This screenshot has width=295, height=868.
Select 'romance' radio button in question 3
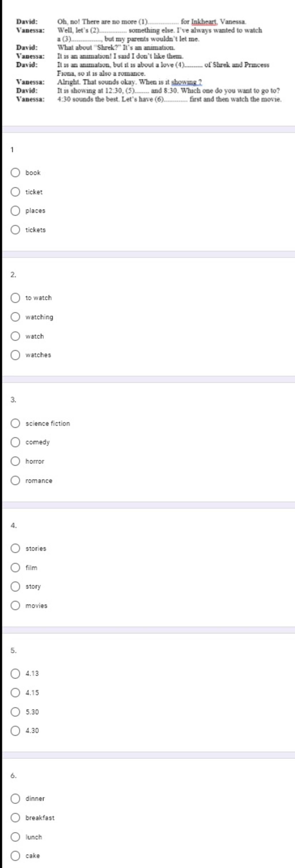15,480
